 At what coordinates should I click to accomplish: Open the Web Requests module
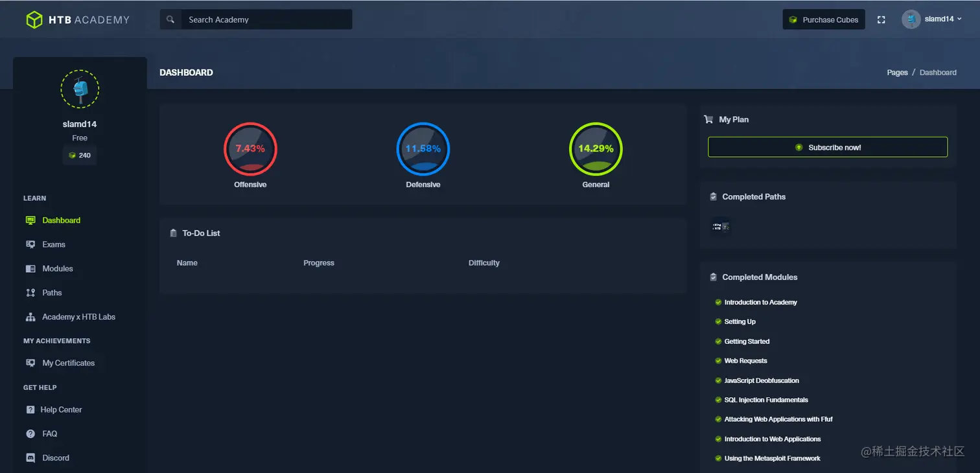746,360
